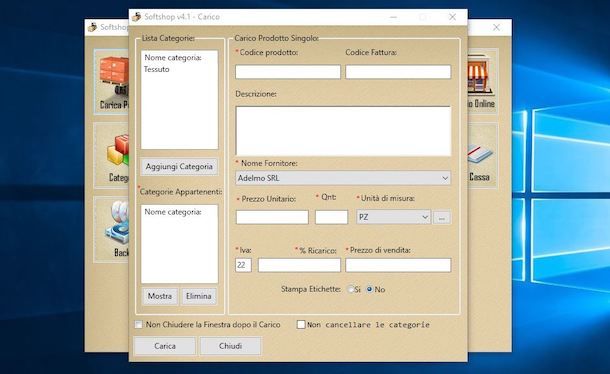The width and height of the screenshot is (610, 374).
Task: Select Si for Stampa Etichette
Action: pos(351,289)
